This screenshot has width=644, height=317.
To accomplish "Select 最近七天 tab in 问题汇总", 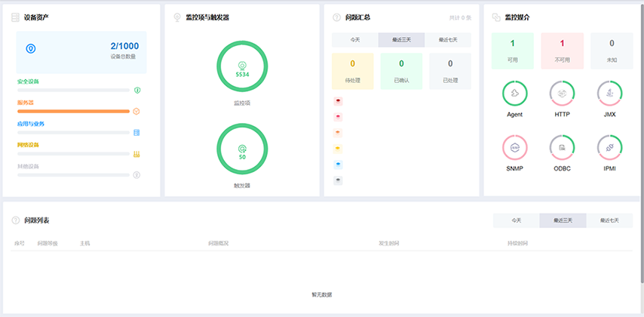I will pyautogui.click(x=448, y=40).
